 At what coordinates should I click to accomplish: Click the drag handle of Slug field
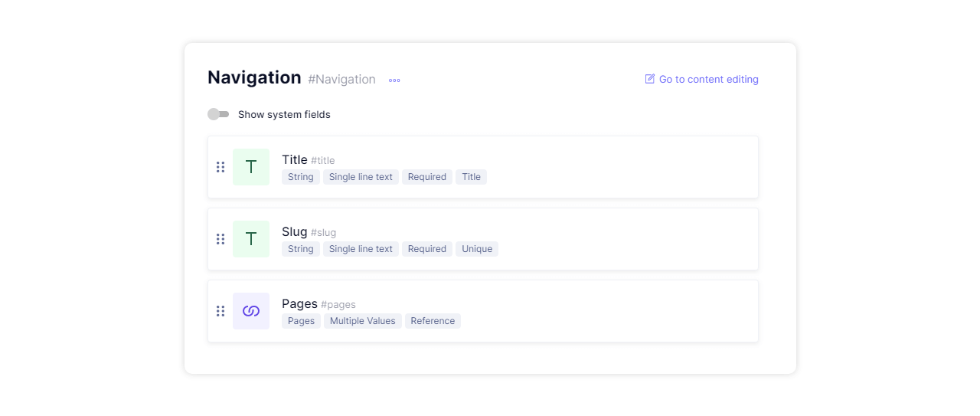220,239
